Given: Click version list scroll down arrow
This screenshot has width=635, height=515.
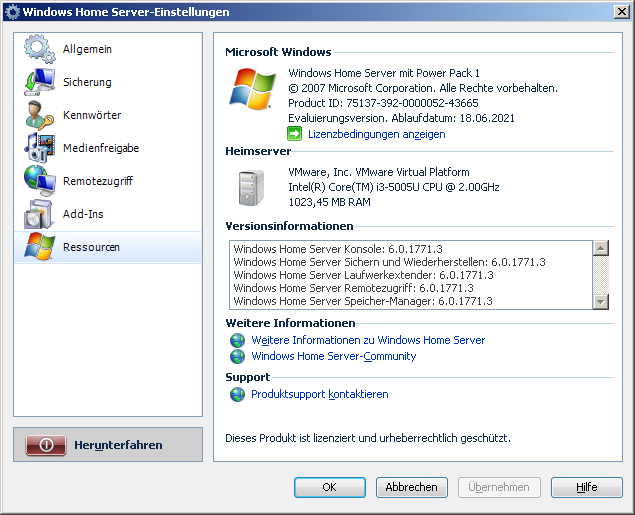Looking at the screenshot, I should click(601, 302).
